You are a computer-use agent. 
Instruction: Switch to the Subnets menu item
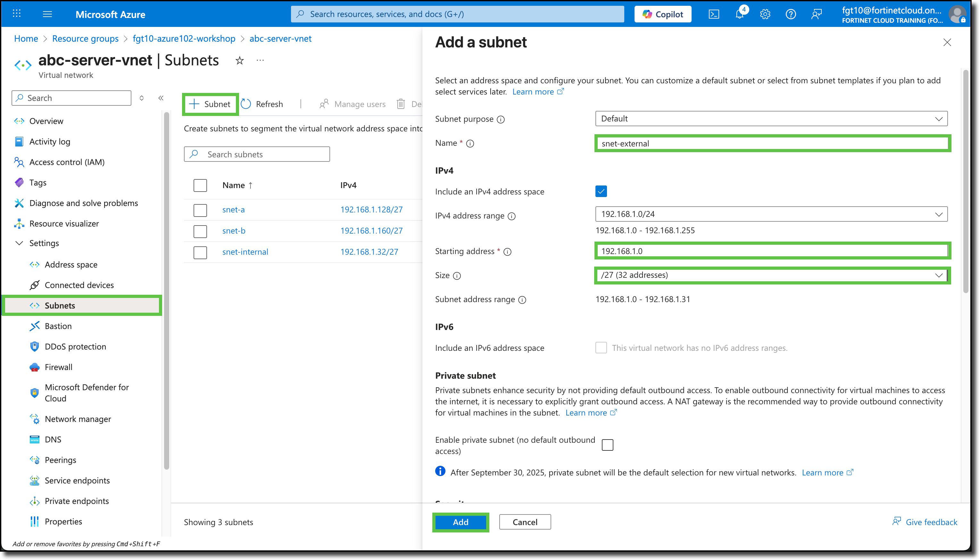[x=60, y=305]
